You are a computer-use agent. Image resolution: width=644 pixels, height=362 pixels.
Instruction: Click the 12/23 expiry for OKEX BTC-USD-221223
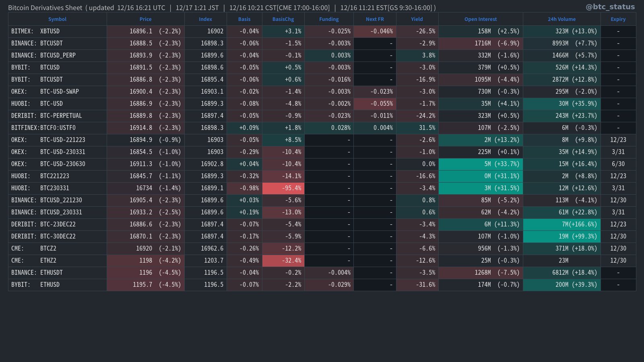tap(618, 140)
